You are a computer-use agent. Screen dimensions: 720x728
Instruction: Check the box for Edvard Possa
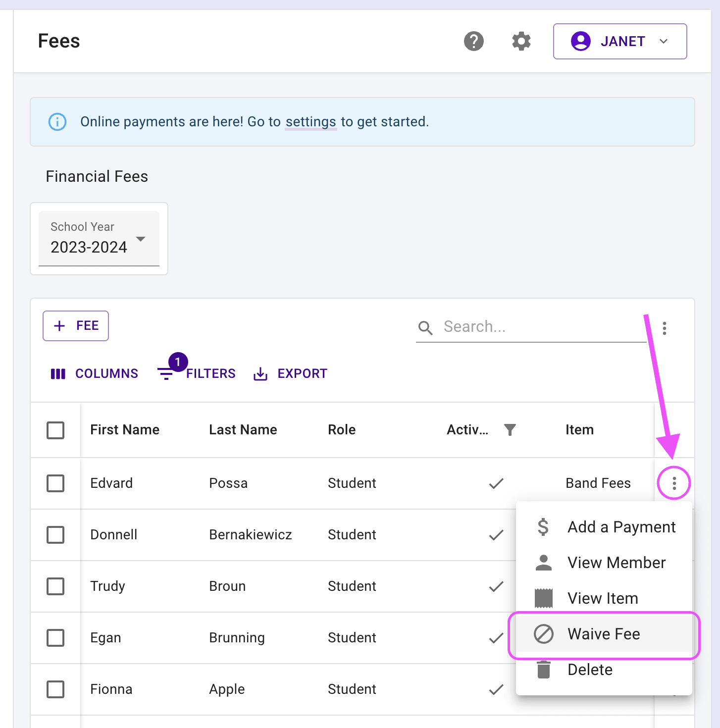(x=55, y=483)
